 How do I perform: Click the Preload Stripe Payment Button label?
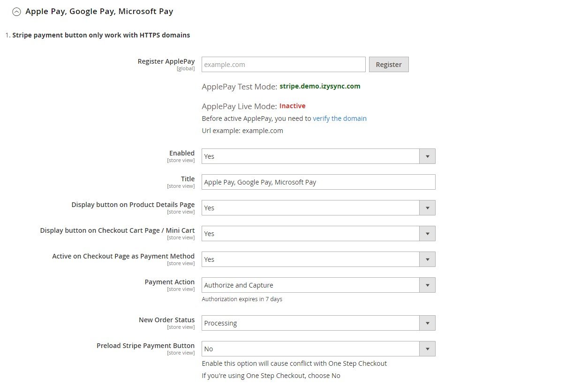pyautogui.click(x=145, y=346)
